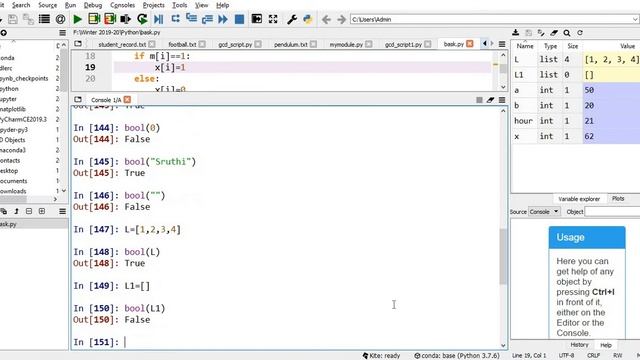Click Re-run last script icon

pos(142,19)
